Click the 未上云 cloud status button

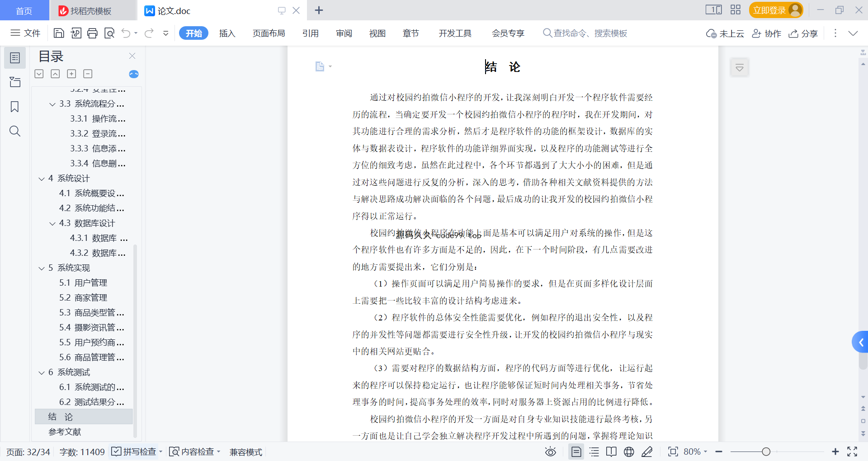pyautogui.click(x=725, y=33)
